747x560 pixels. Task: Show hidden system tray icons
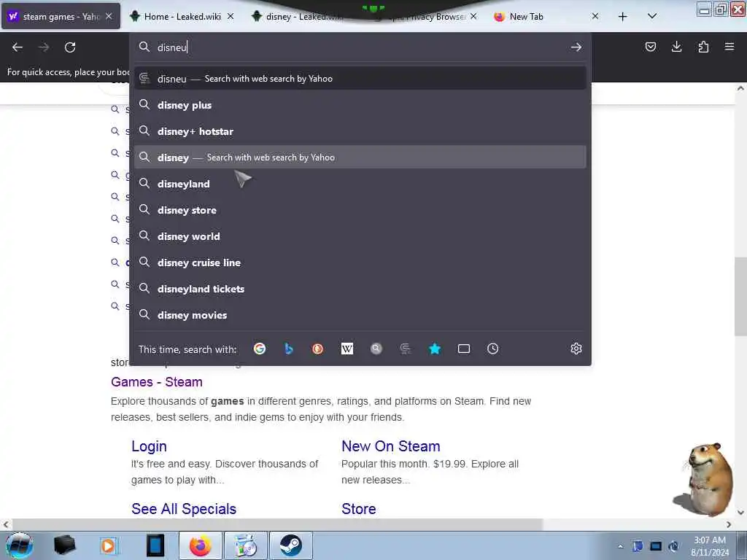click(x=620, y=546)
